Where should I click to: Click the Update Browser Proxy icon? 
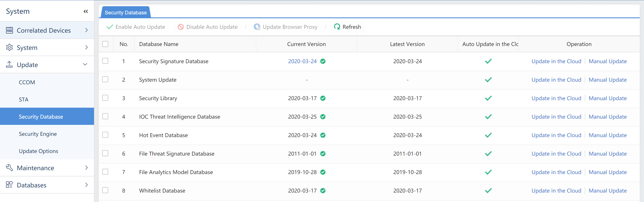(x=257, y=27)
